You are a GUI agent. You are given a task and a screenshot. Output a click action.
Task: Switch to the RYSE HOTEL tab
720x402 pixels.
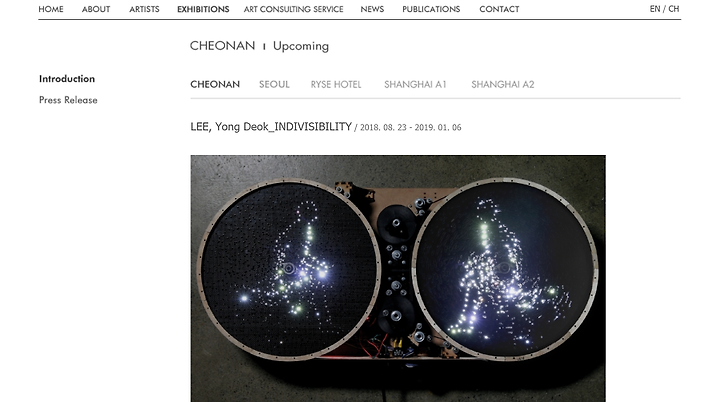pos(336,85)
